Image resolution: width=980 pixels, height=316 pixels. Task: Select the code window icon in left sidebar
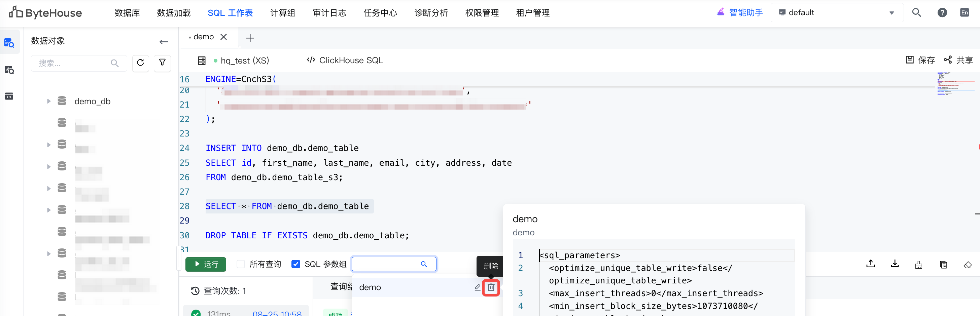[9, 96]
